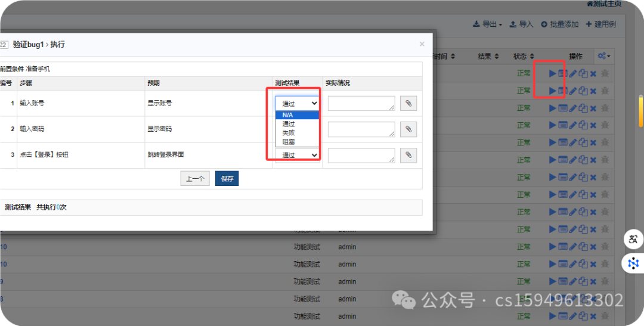The width and height of the screenshot is (644, 326).
Task: Copy the case in row 9
Action: click(583, 282)
